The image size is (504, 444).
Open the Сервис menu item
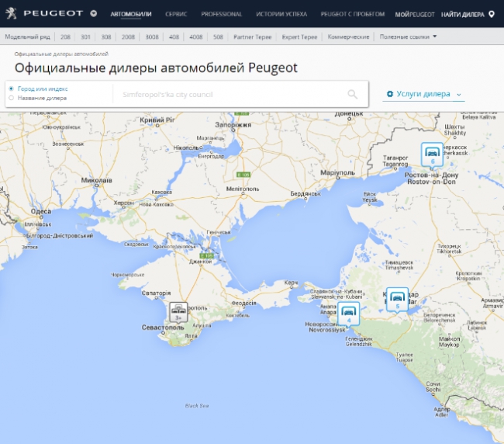[176, 14]
